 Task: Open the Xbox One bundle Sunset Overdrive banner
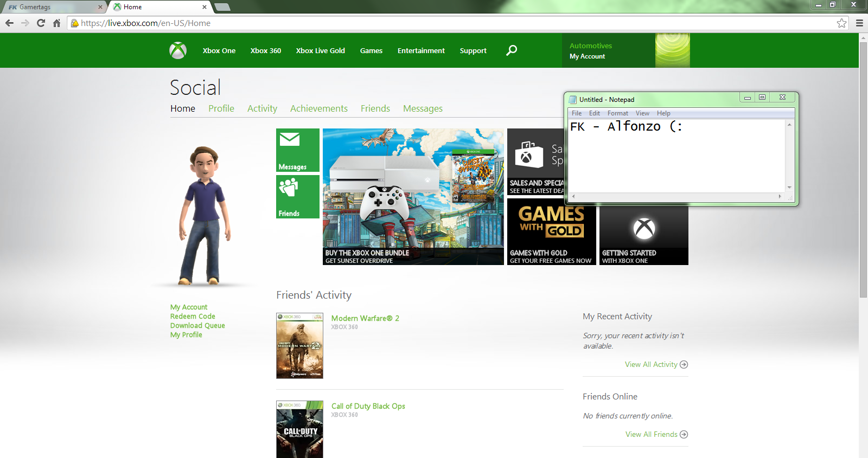pyautogui.click(x=413, y=197)
